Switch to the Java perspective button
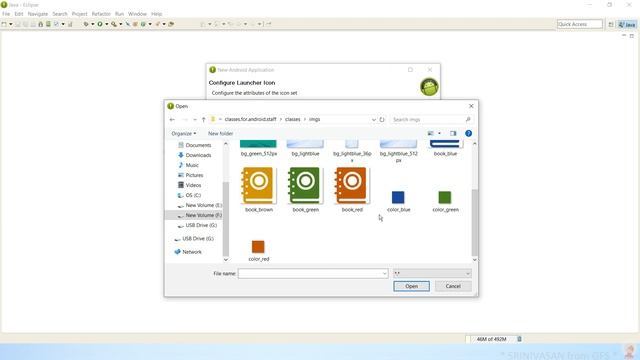The image size is (640, 360). coord(627,24)
